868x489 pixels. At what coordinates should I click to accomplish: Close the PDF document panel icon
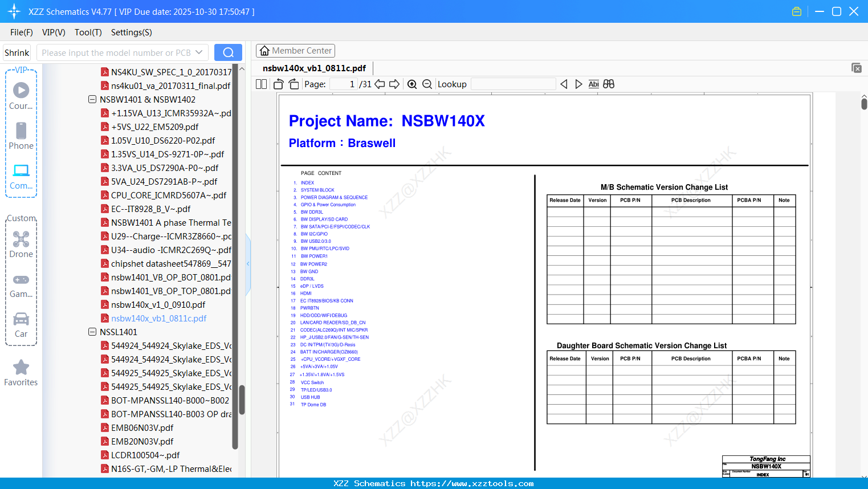click(857, 68)
